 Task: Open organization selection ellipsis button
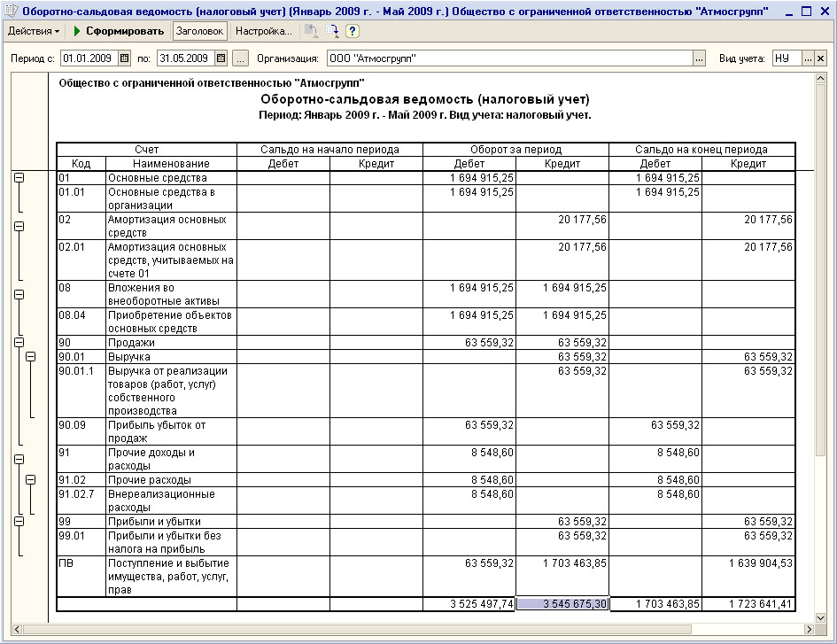point(699,58)
